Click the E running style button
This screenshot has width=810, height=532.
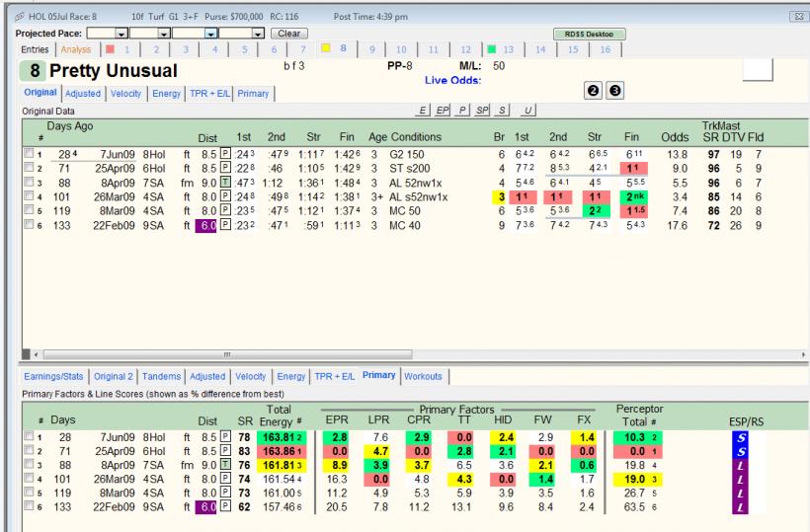click(422, 110)
